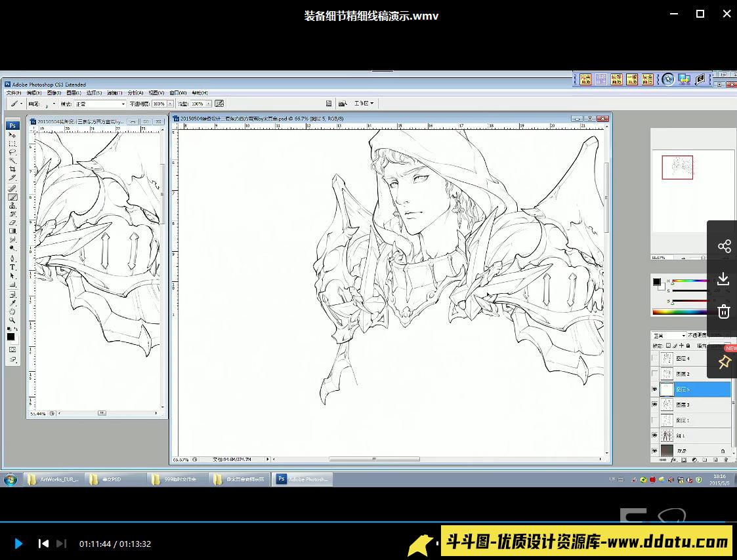Open the opacity slider arrow in options bar
The width and height of the screenshot is (737, 560).
tap(170, 104)
